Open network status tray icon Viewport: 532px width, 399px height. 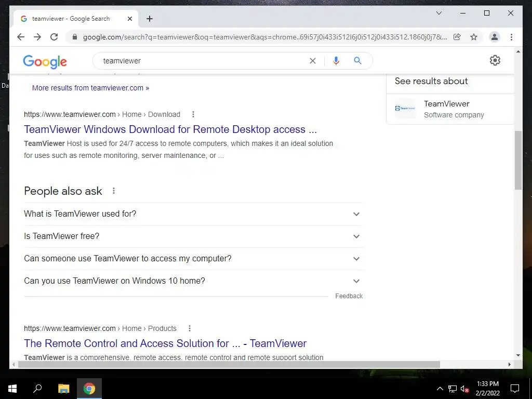pyautogui.click(x=453, y=389)
